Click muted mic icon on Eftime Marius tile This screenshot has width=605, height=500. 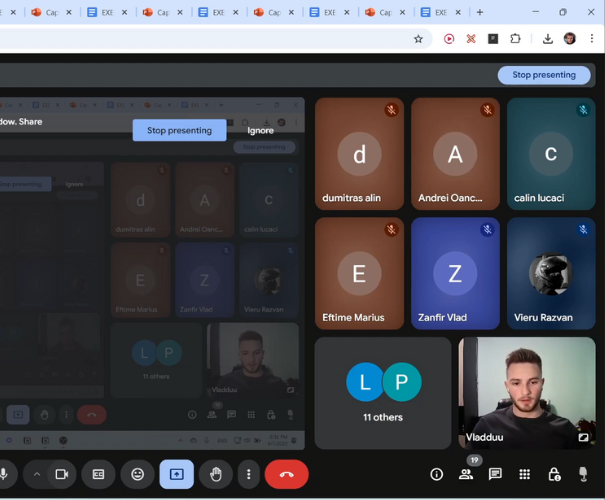(x=391, y=230)
